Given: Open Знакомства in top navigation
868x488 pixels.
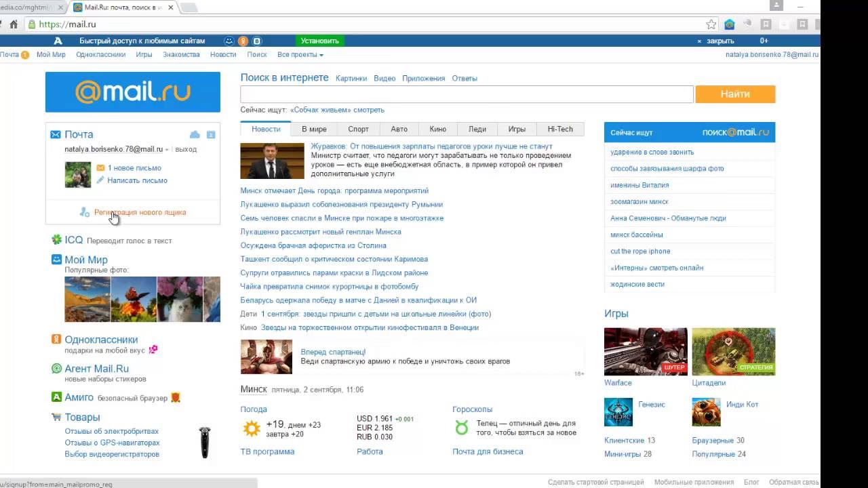Looking at the screenshot, I should click(x=181, y=55).
